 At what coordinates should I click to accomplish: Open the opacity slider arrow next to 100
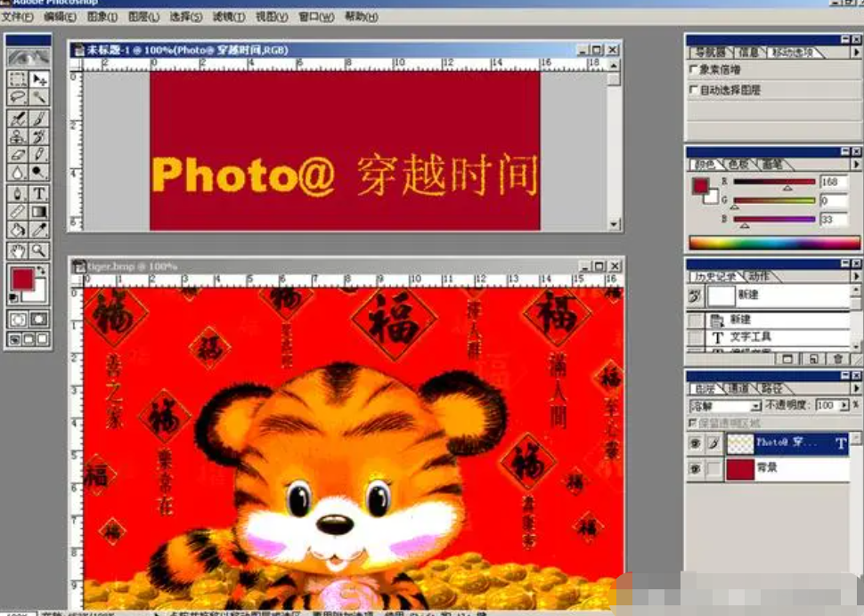[x=842, y=406]
